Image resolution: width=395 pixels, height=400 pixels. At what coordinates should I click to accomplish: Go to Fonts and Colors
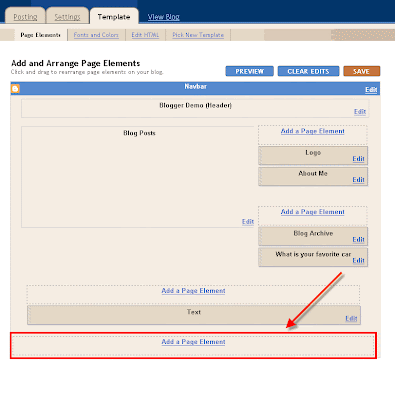pos(96,35)
